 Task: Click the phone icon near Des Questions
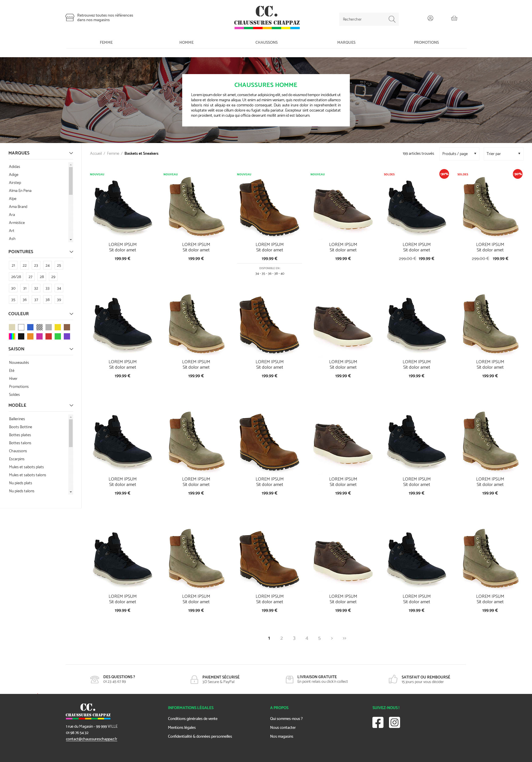tap(95, 679)
